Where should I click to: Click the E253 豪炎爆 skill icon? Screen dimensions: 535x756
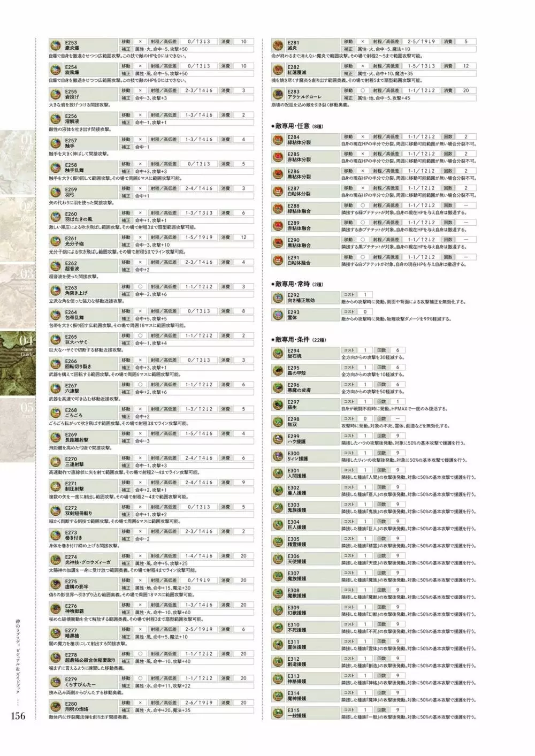point(55,45)
